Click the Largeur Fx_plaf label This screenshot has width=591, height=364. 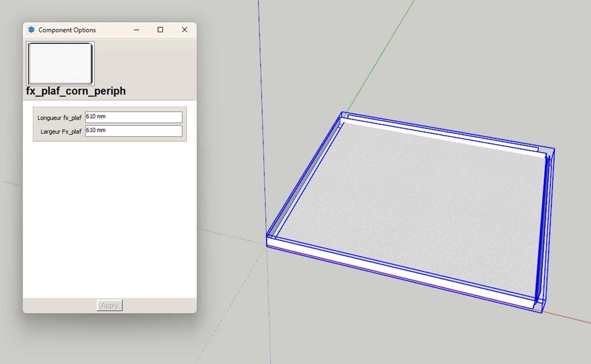tap(61, 132)
